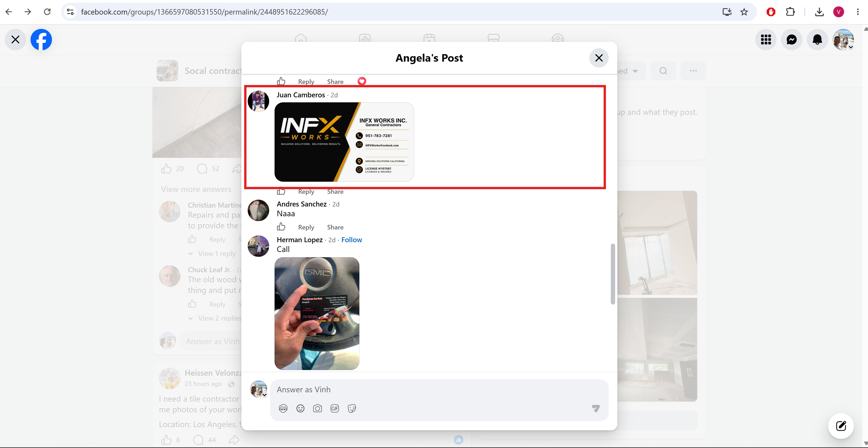
Task: Open the account menu from the top-right avatar
Action: coord(843,39)
